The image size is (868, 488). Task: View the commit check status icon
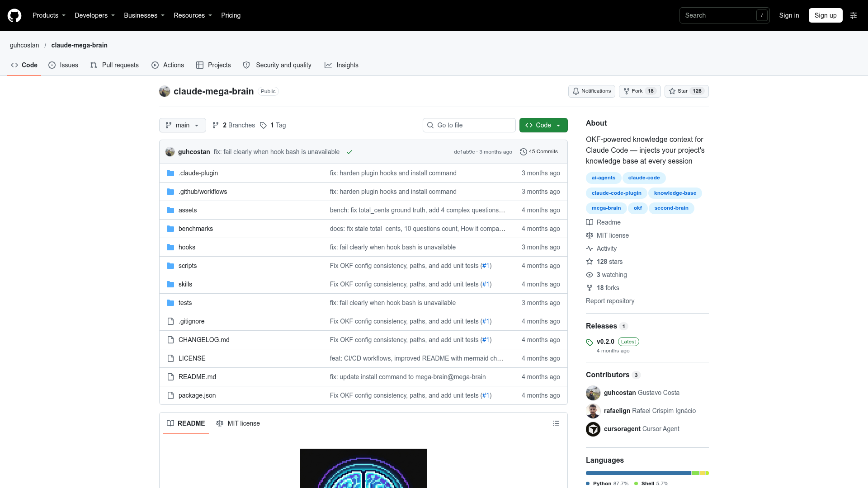[x=349, y=152]
